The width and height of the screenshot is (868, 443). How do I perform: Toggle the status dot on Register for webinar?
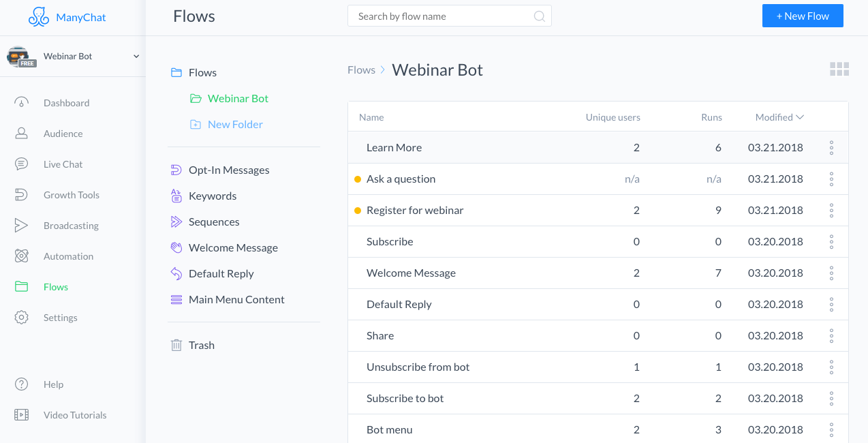(358, 210)
